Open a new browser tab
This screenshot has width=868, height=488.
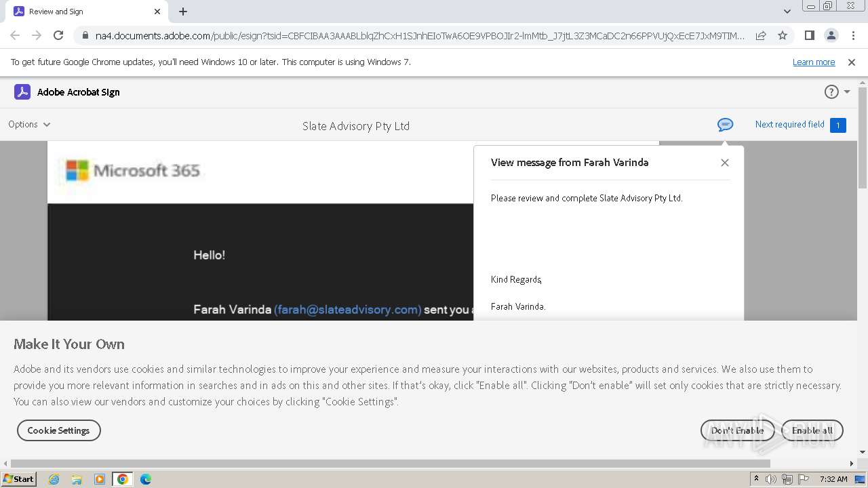183,12
